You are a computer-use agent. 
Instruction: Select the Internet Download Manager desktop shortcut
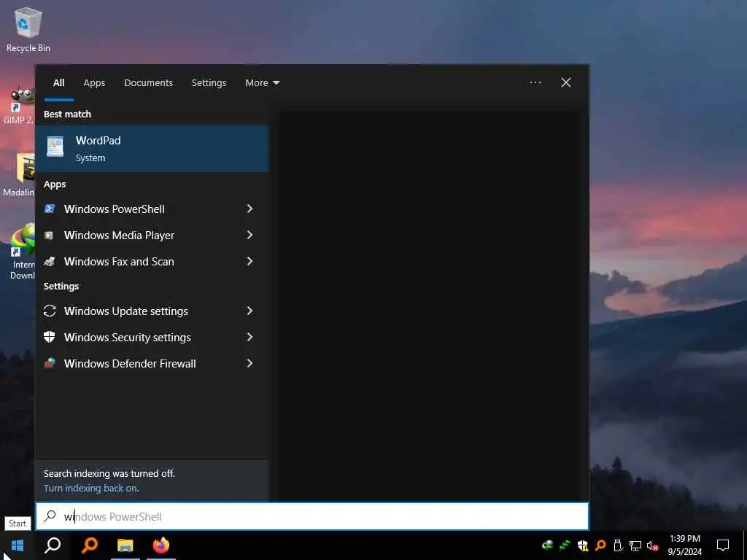(x=21, y=252)
